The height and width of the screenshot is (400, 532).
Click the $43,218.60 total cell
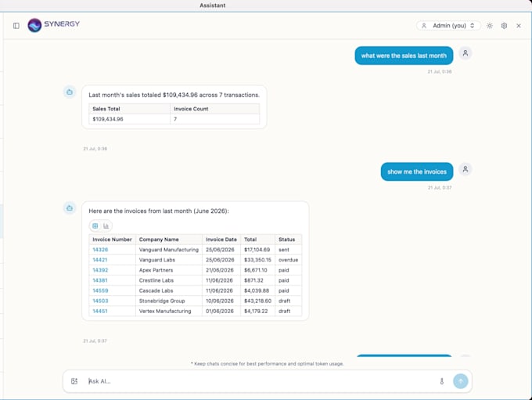click(257, 301)
